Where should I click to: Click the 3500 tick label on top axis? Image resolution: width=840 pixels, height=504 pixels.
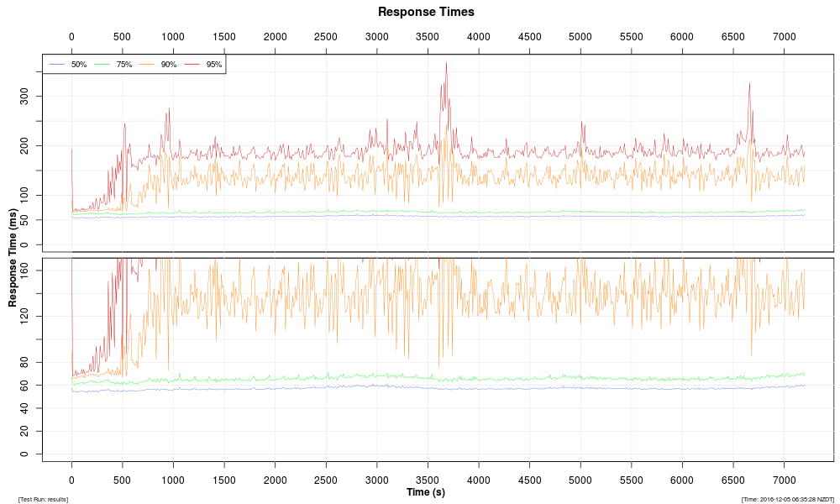pos(428,37)
